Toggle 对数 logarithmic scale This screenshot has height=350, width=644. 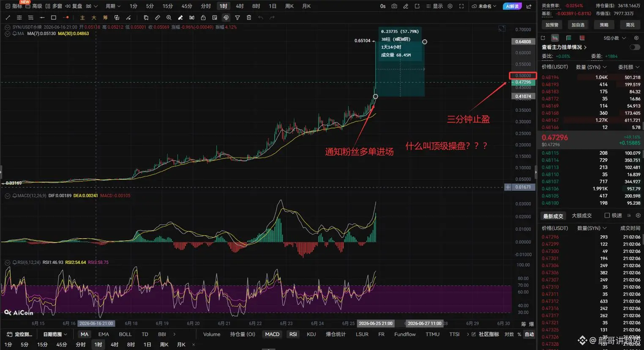point(509,334)
